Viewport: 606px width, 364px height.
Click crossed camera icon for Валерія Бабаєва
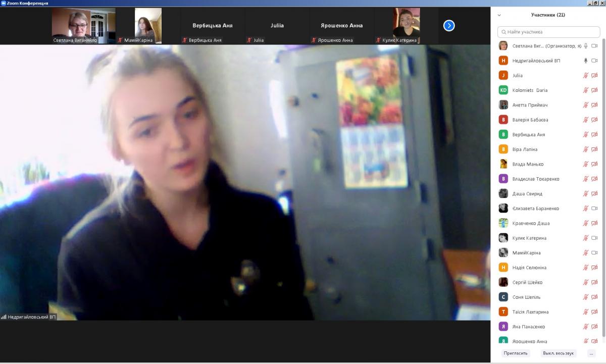tap(594, 120)
